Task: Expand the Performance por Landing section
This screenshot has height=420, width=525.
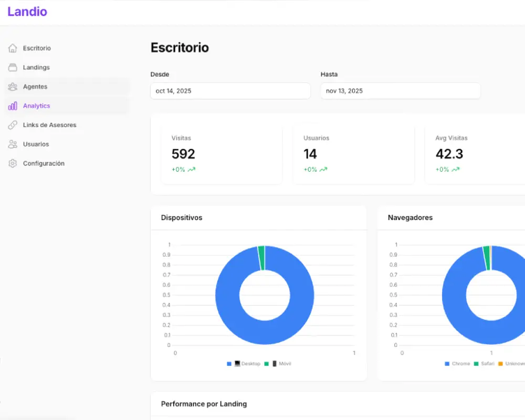Action: click(x=204, y=404)
